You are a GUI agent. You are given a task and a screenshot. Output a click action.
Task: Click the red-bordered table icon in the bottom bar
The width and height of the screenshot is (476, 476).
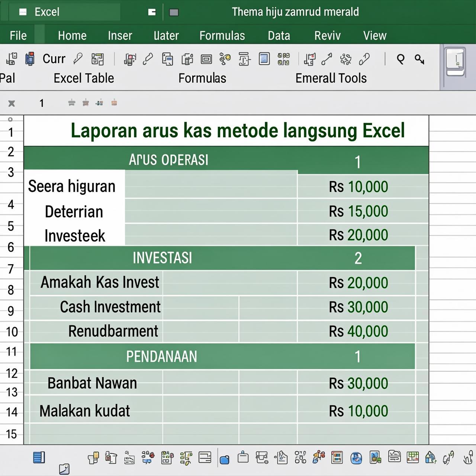337,457
